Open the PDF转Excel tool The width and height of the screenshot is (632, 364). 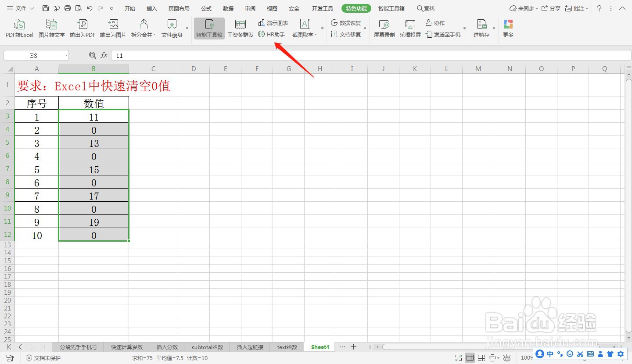[19, 29]
